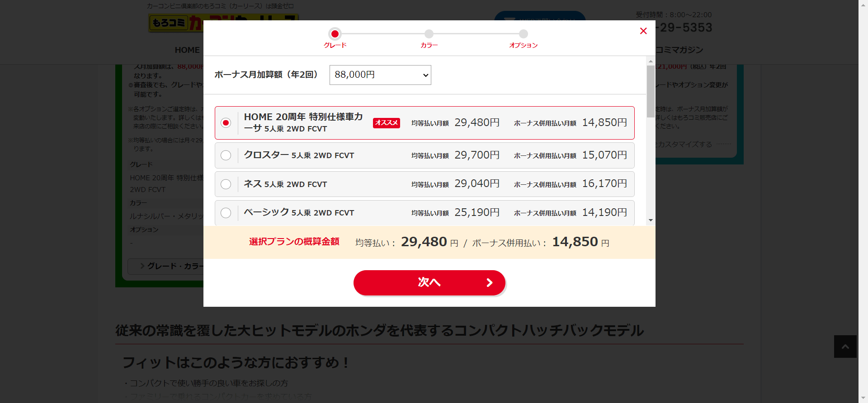
Task: Click the ベーシック price 25,190円
Action: pos(477,212)
